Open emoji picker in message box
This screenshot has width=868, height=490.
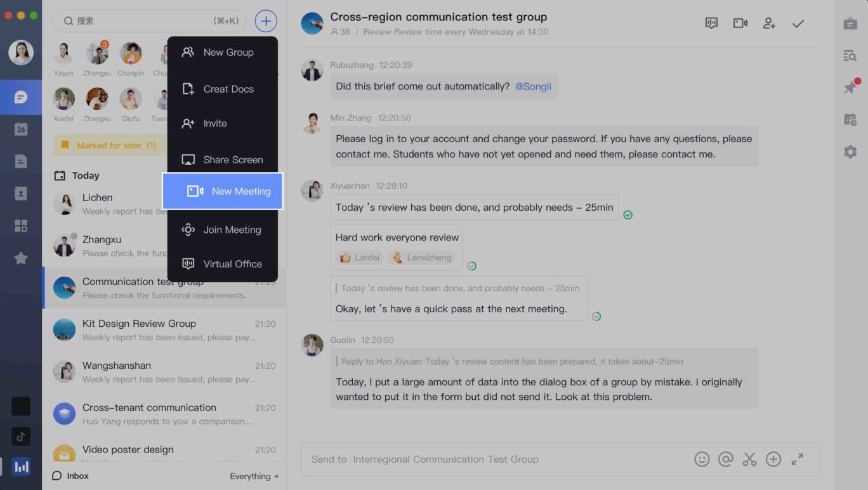pyautogui.click(x=702, y=460)
